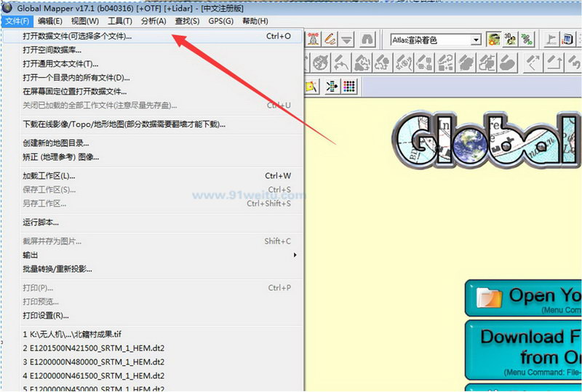This screenshot has height=392, width=582.
Task: Open the Atlas渲染着色 shader dropdown
Action: [x=476, y=40]
